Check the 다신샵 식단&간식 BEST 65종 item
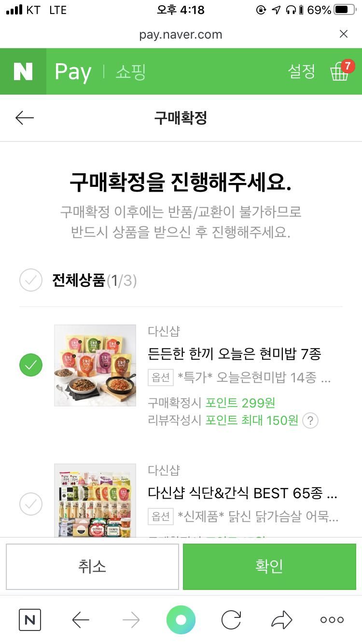362x644 pixels. coord(31,504)
